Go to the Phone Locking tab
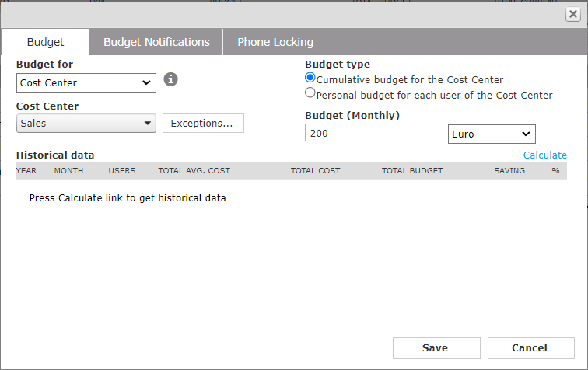 point(275,42)
